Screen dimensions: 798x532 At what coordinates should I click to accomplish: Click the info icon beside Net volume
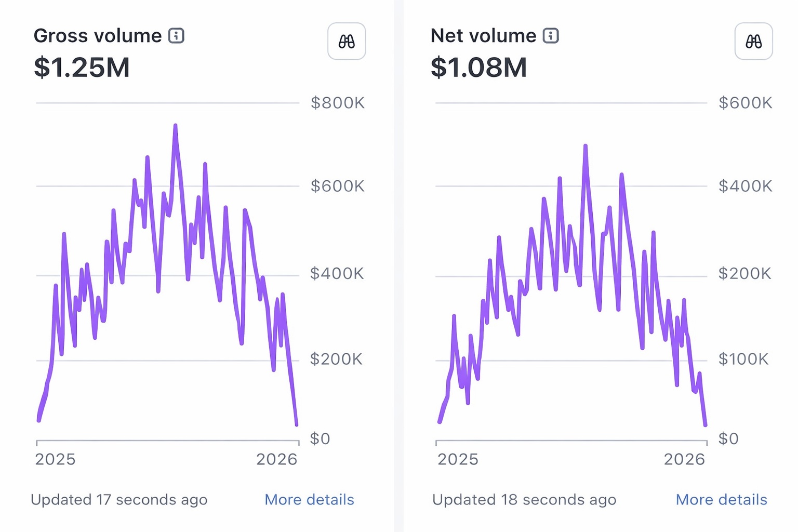pos(551,36)
